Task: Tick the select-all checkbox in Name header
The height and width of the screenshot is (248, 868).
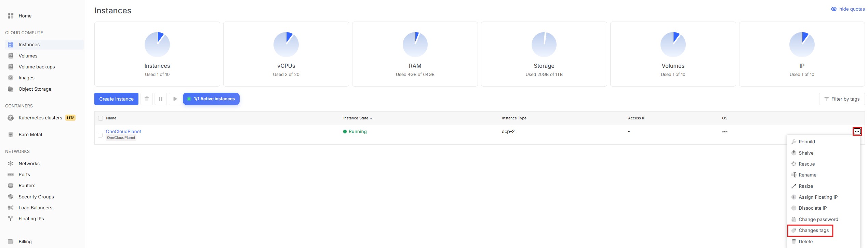Action: 101,118
